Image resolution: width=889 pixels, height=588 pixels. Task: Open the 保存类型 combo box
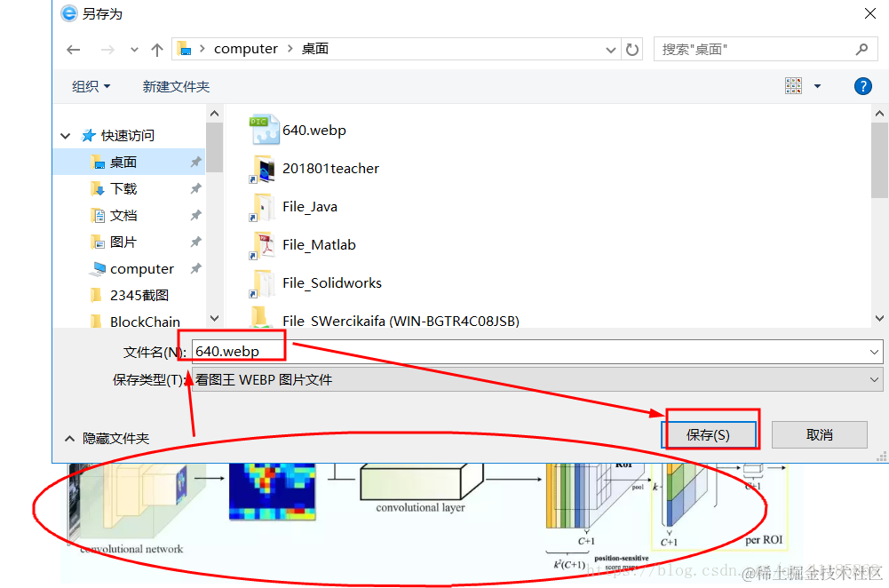point(537,379)
